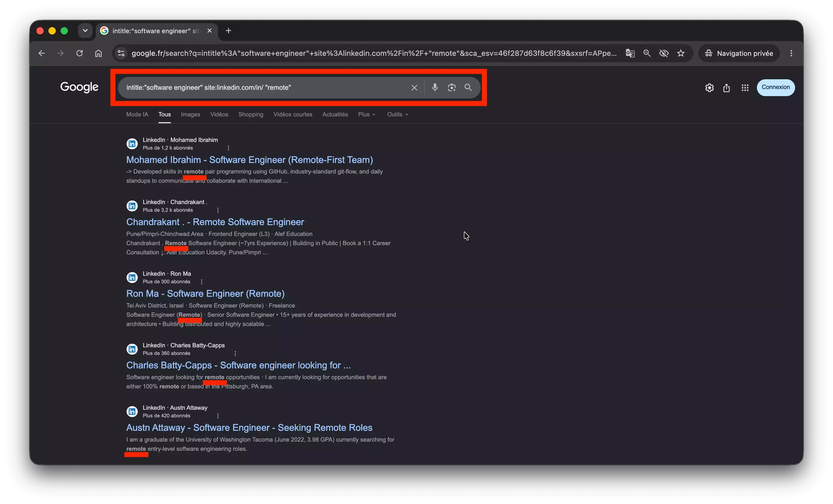Expand the tab search dropdown arrow
The image size is (833, 504).
coord(85,31)
